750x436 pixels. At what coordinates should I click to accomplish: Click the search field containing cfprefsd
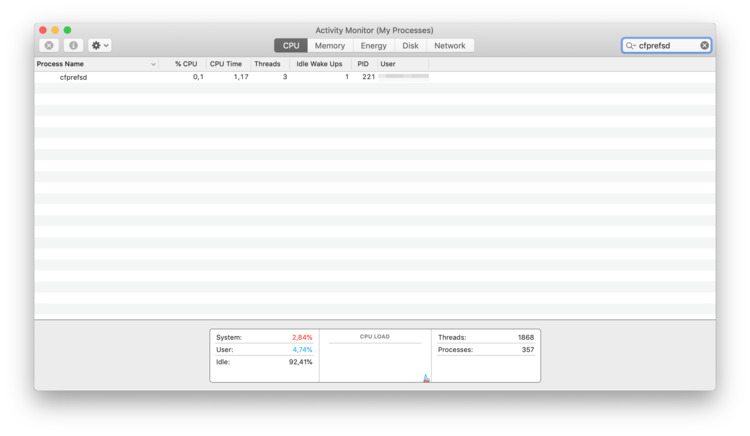point(667,46)
